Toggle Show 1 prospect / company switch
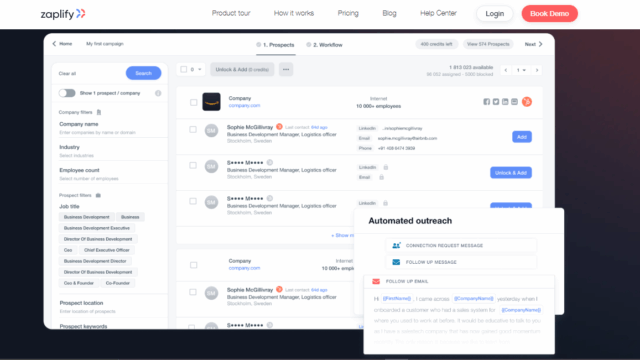The width and height of the screenshot is (640, 360). coord(67,93)
